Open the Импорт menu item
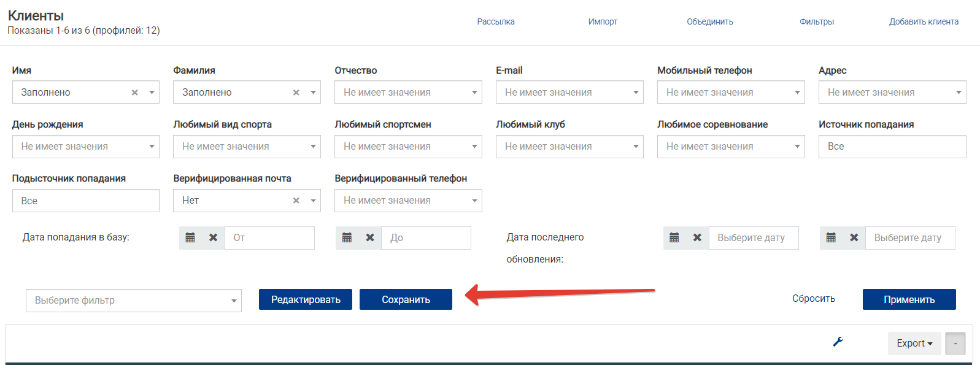The image size is (980, 365). pos(603,21)
